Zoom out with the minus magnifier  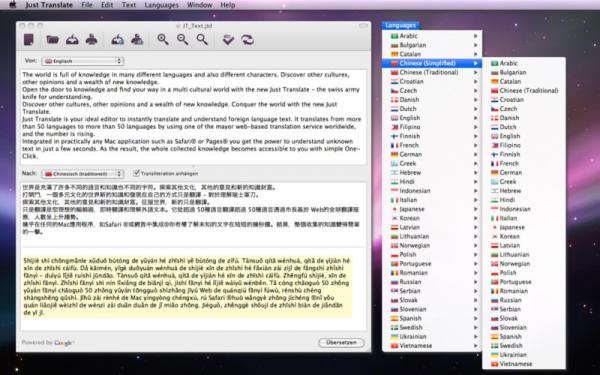[183, 39]
